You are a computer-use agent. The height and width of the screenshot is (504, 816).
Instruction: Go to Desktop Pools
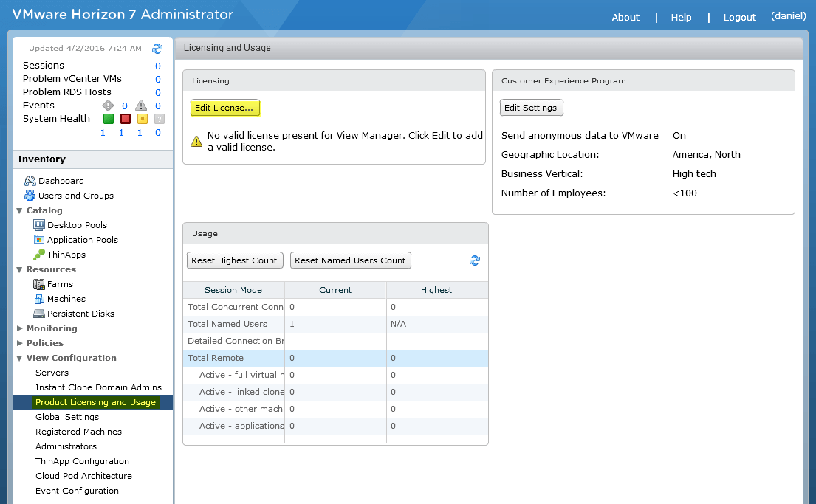pos(77,224)
